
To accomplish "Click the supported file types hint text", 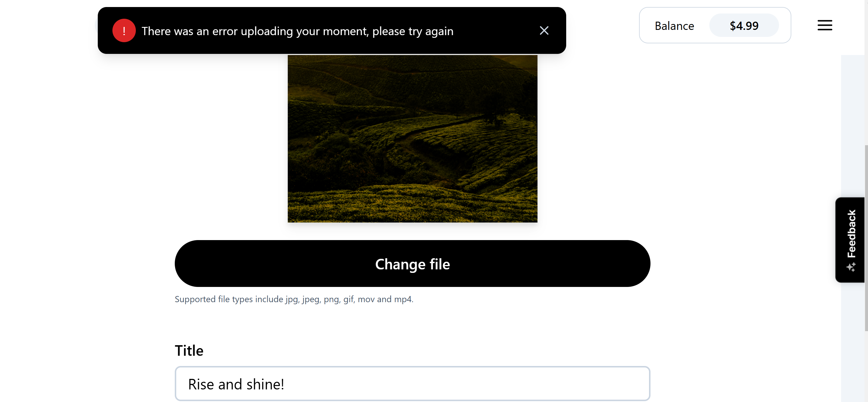I will pyautogui.click(x=294, y=299).
